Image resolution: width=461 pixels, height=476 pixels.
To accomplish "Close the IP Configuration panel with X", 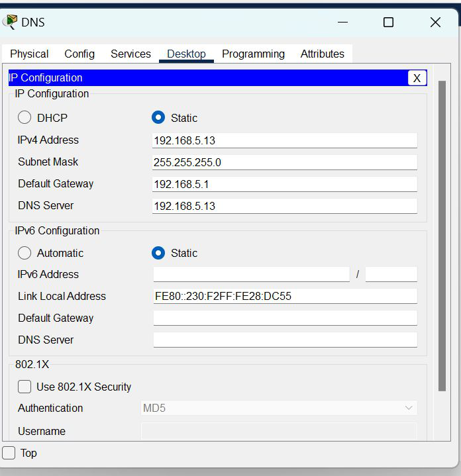I will click(x=417, y=78).
